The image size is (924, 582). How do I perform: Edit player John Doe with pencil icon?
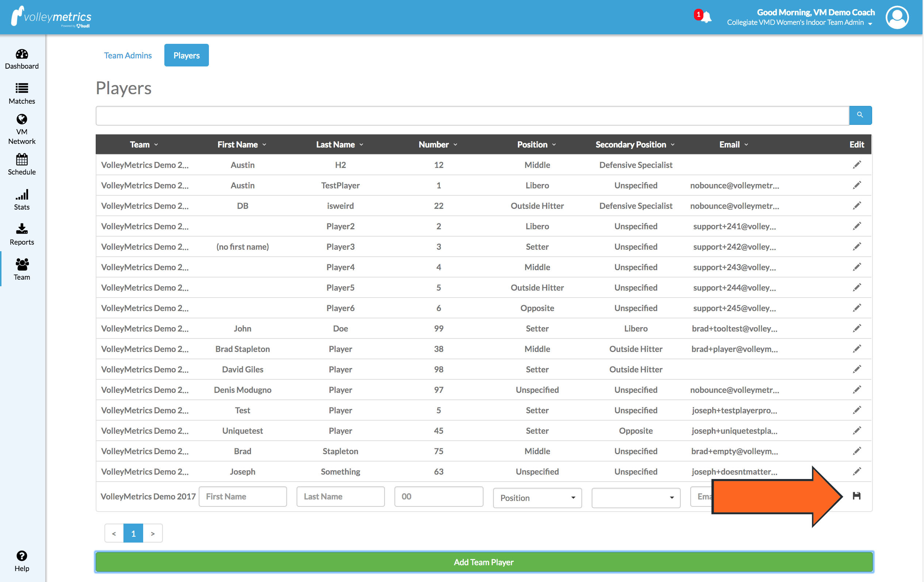(x=857, y=328)
